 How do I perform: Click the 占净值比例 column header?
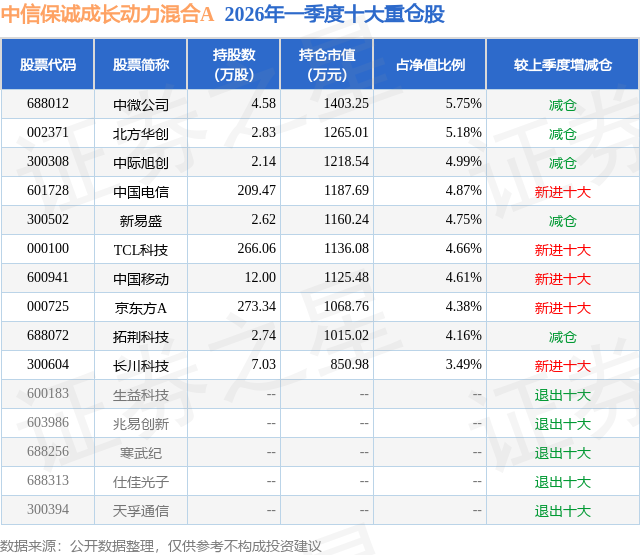[430, 64]
